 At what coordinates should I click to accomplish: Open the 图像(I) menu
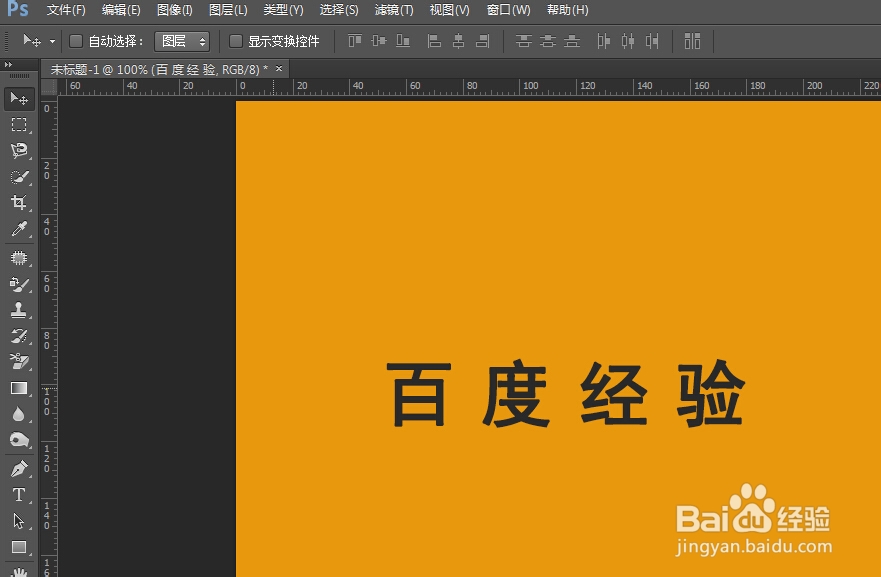[174, 10]
